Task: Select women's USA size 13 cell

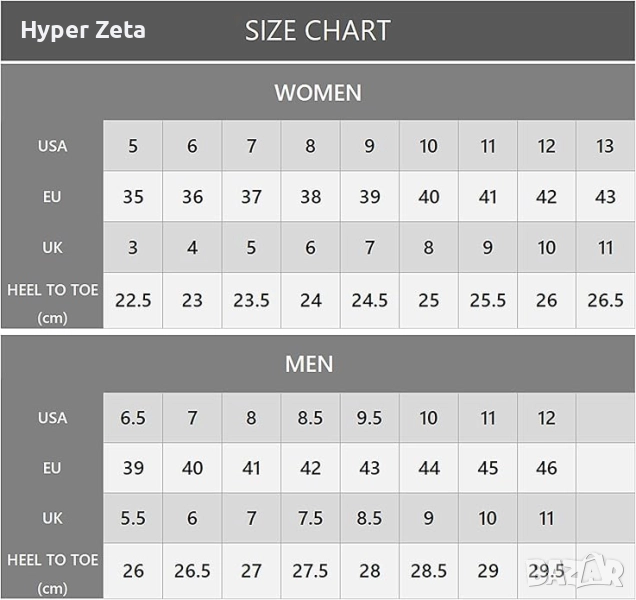Action: coord(605,146)
